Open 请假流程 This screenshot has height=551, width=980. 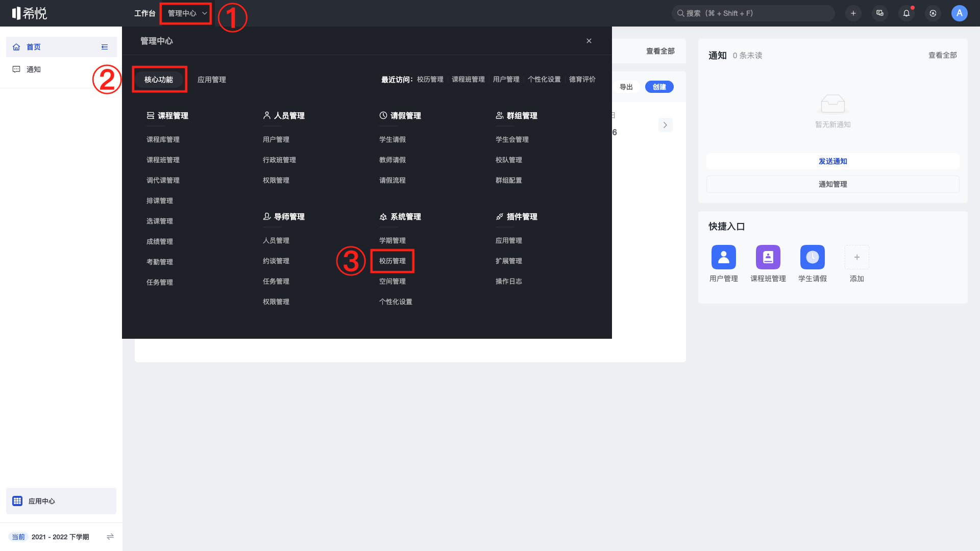tap(393, 180)
